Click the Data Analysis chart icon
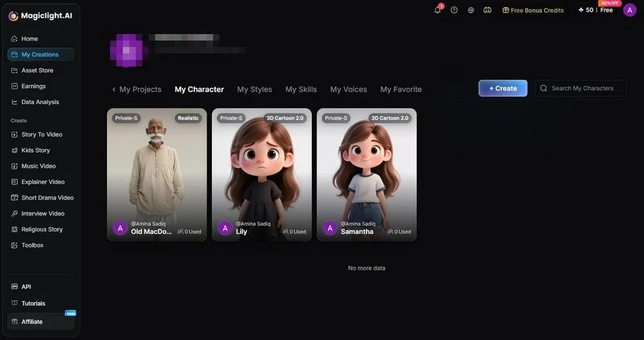 click(x=14, y=102)
